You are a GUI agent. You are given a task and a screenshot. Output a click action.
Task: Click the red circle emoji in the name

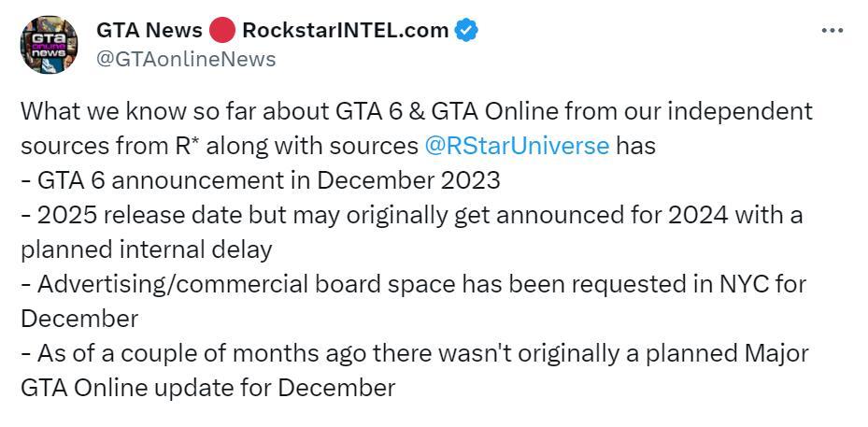[x=222, y=31]
